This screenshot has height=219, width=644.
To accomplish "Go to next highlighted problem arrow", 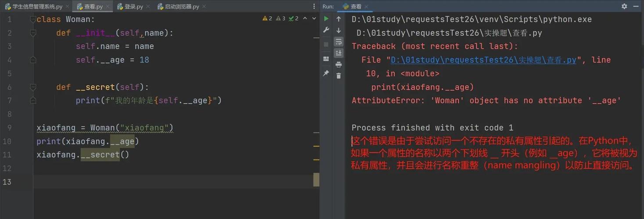I will click(x=314, y=18).
